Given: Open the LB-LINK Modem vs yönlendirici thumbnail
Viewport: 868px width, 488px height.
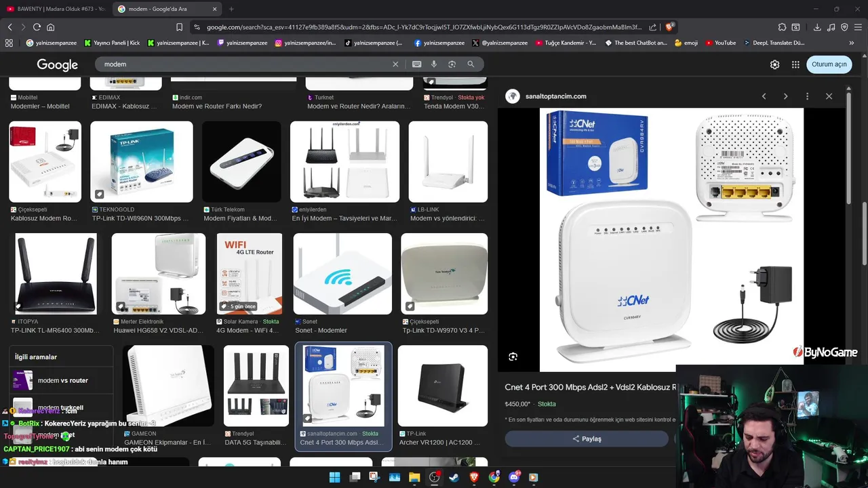Looking at the screenshot, I should (448, 162).
